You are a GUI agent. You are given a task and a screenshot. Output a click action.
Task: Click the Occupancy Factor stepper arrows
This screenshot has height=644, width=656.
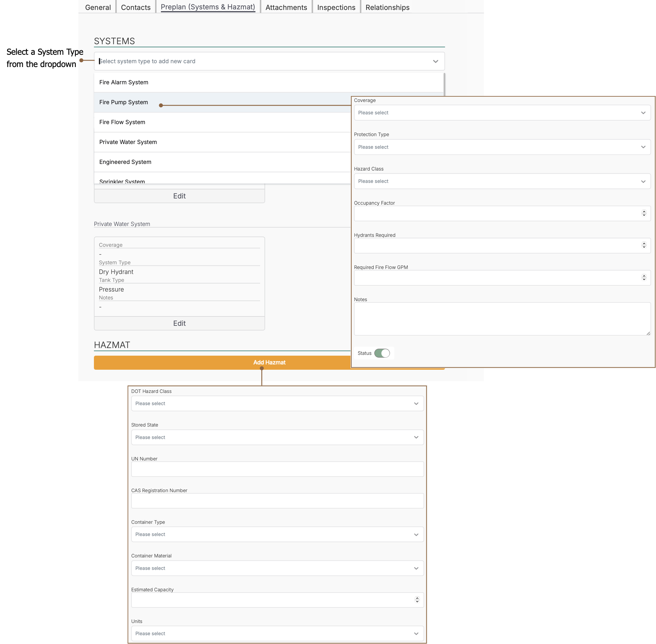tap(644, 213)
